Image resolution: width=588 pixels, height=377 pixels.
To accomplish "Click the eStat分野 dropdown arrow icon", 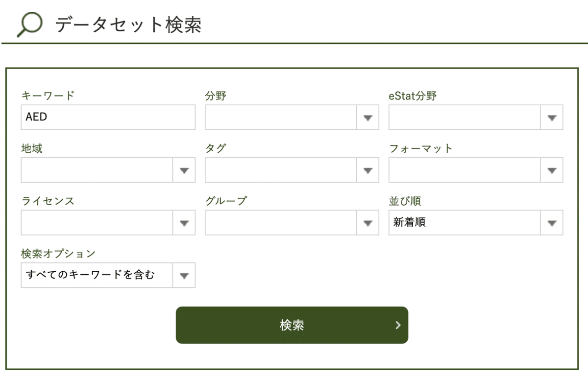I will tap(552, 117).
